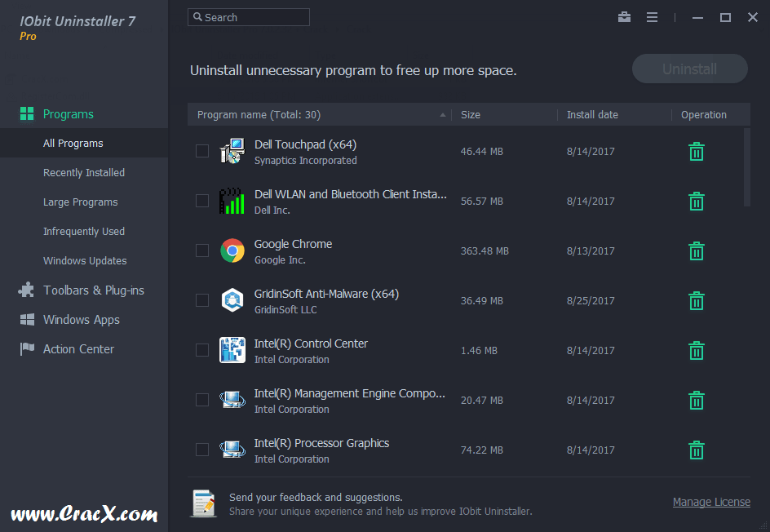The image size is (770, 532).
Task: Open the Manage License link
Action: pos(711,502)
